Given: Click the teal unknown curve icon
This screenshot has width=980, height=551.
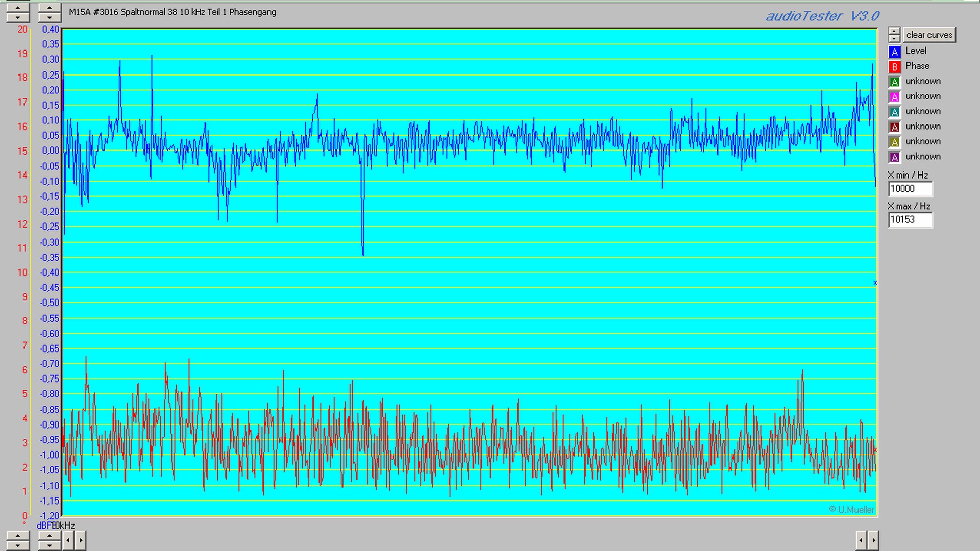Looking at the screenshot, I should [x=894, y=112].
